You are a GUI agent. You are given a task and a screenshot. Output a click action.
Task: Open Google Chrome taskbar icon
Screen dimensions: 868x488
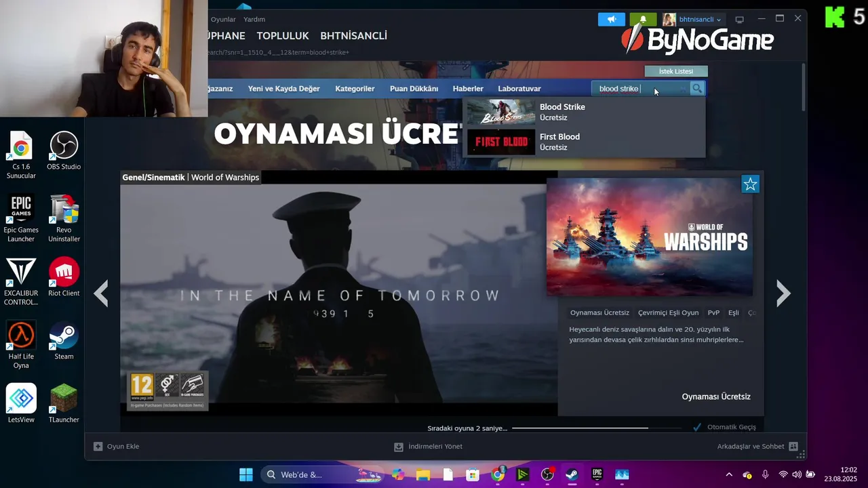[x=498, y=474]
